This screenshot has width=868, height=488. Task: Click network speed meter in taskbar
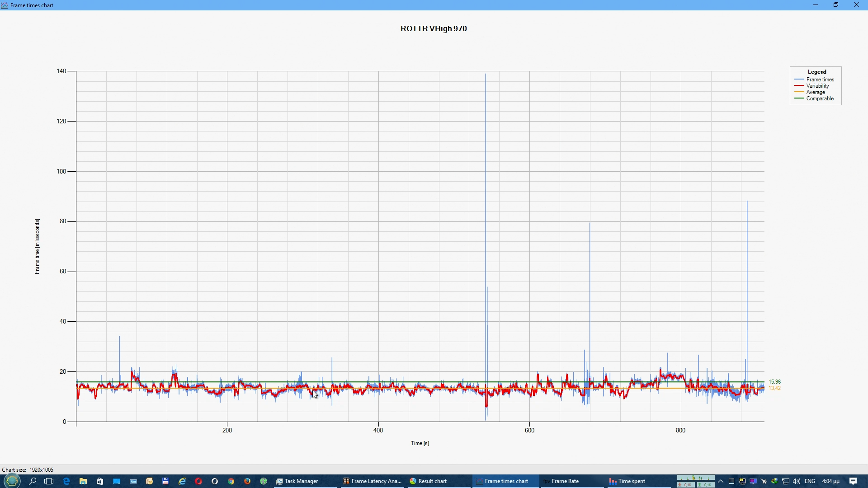click(696, 481)
